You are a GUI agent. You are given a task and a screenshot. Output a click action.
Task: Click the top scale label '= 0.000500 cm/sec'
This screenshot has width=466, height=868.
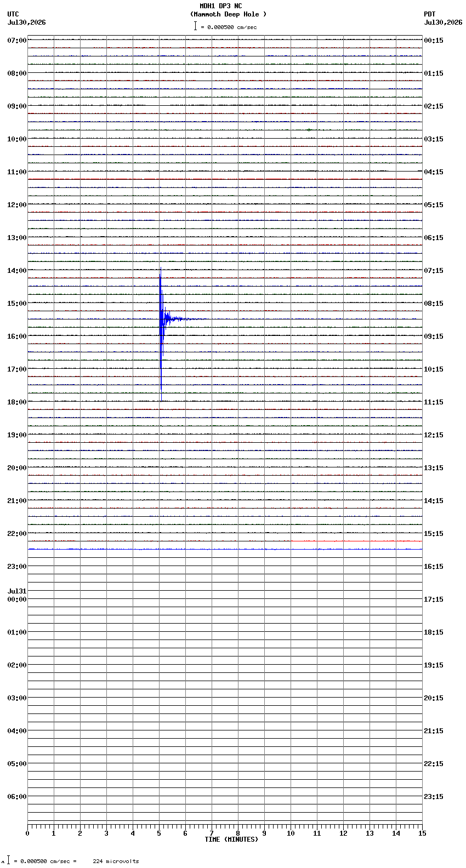229,27
